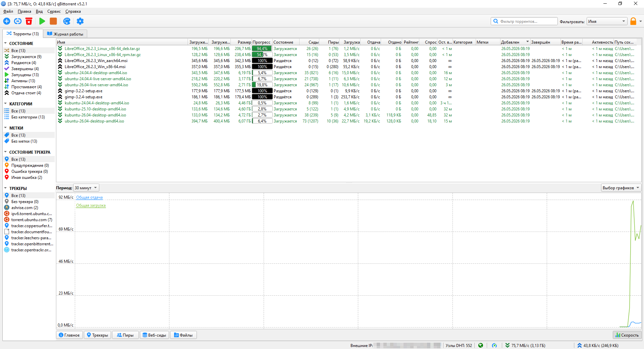Screen dimensions: 644x349
Task: Select the Простаивают (4) status filter
Action: [x=29, y=87]
